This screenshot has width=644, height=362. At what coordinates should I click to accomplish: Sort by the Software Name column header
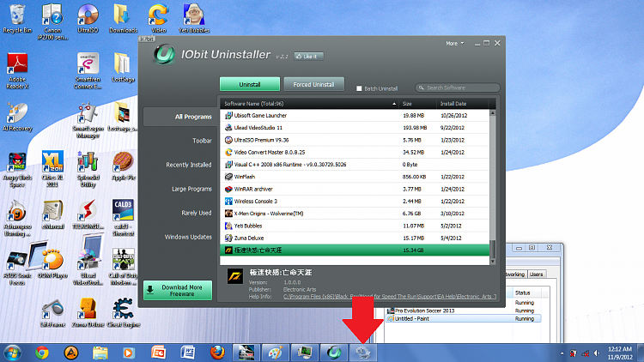click(x=310, y=104)
